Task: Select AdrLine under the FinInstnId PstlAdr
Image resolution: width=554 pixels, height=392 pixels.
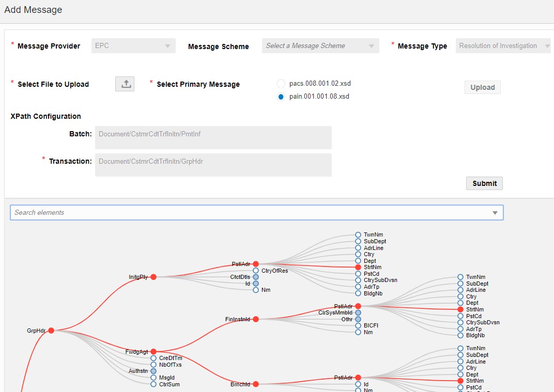Action: pyautogui.click(x=460, y=290)
